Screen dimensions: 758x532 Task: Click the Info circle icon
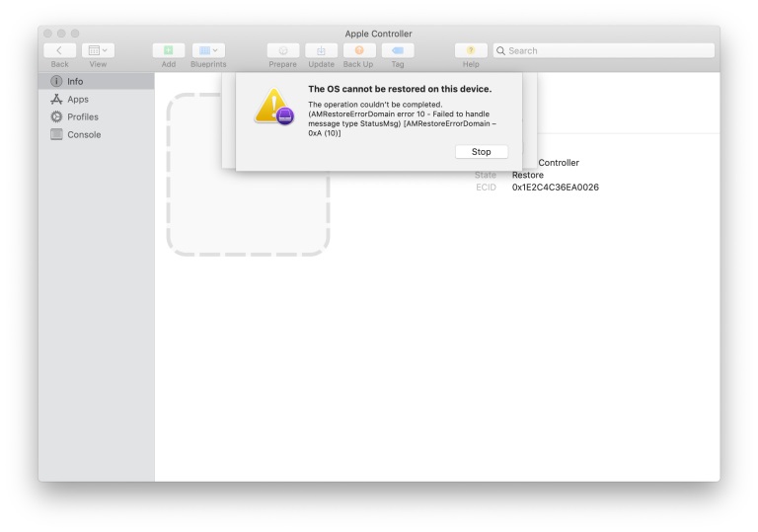[56, 81]
